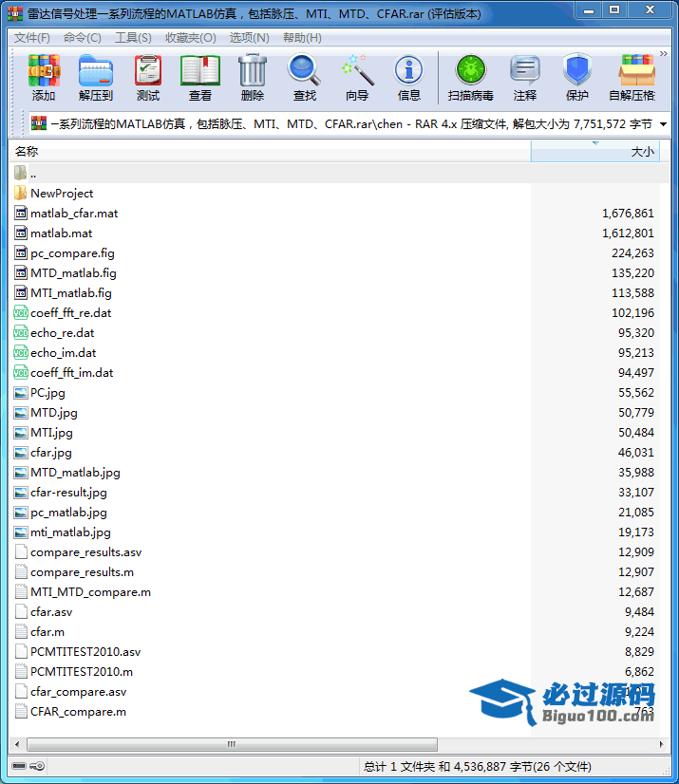Select cfar.jpg file name
The height and width of the screenshot is (784, 679).
point(51,453)
